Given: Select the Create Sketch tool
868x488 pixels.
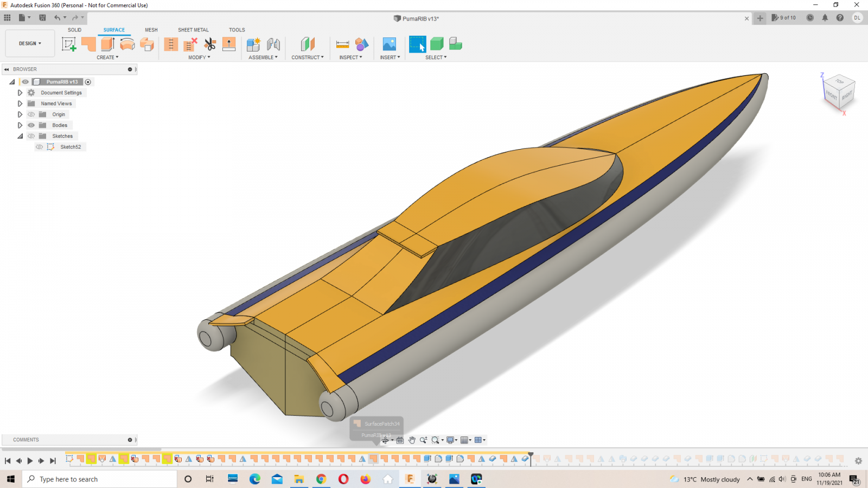Looking at the screenshot, I should pyautogui.click(x=69, y=44).
